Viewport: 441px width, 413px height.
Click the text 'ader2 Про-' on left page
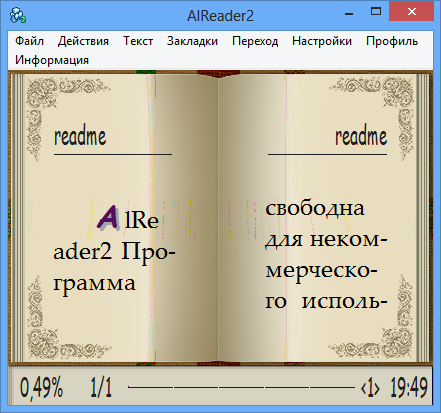[x=114, y=252]
